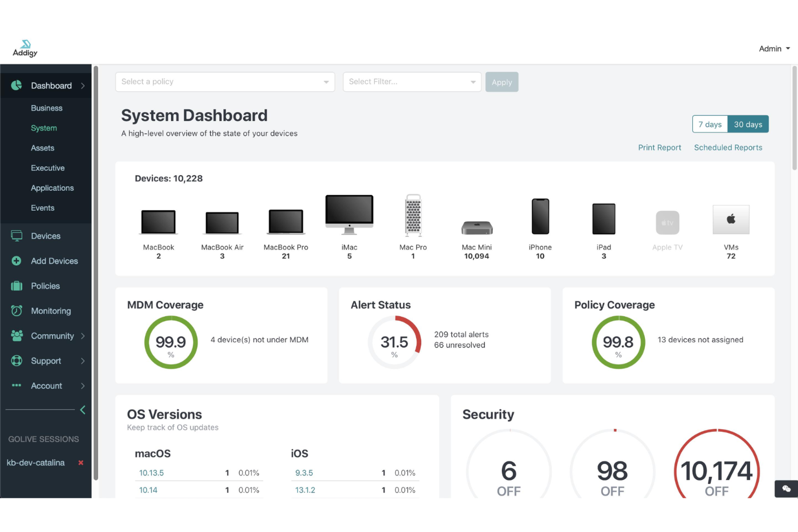Select the Mac Pro tower icon
The width and height of the screenshot is (798, 532).
tap(413, 215)
